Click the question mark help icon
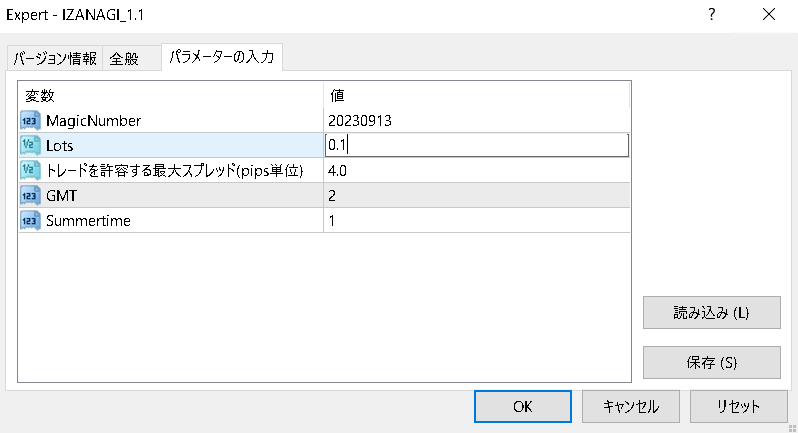 pyautogui.click(x=711, y=15)
